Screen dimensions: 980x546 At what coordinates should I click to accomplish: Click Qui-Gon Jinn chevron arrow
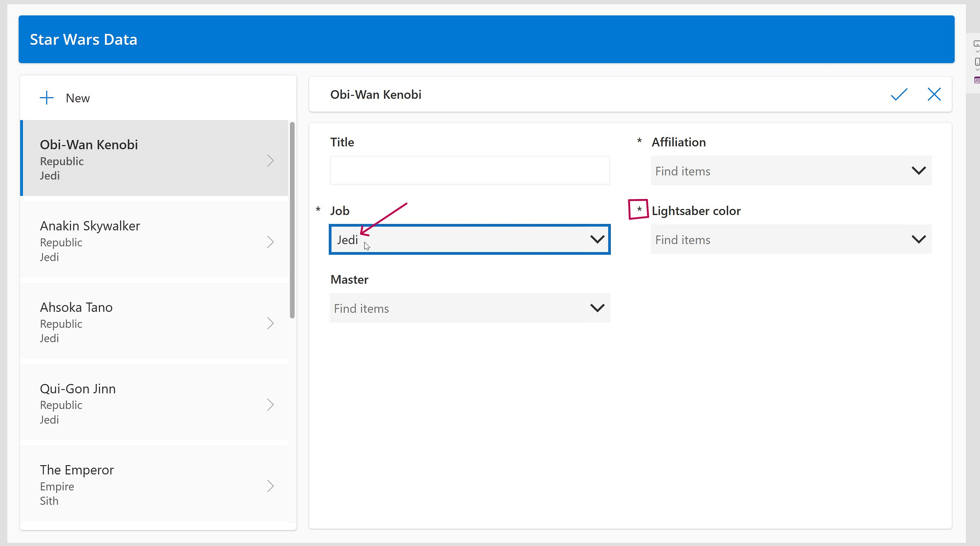pos(270,405)
